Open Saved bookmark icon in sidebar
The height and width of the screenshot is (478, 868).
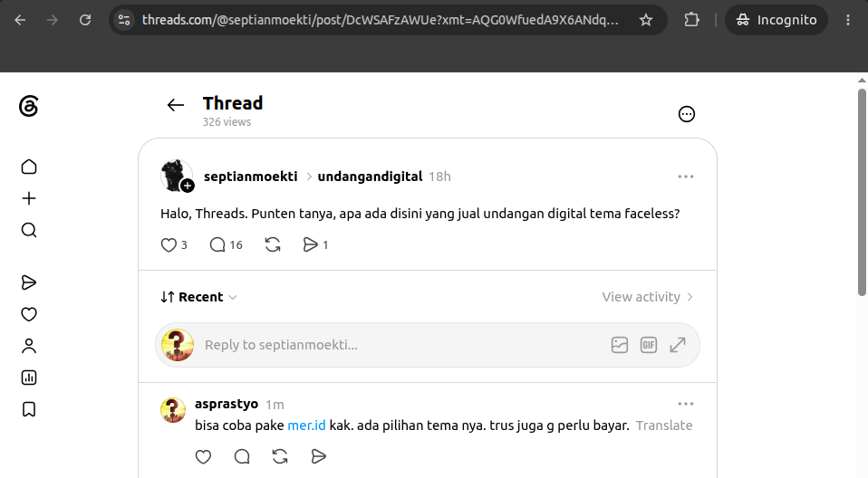(29, 409)
